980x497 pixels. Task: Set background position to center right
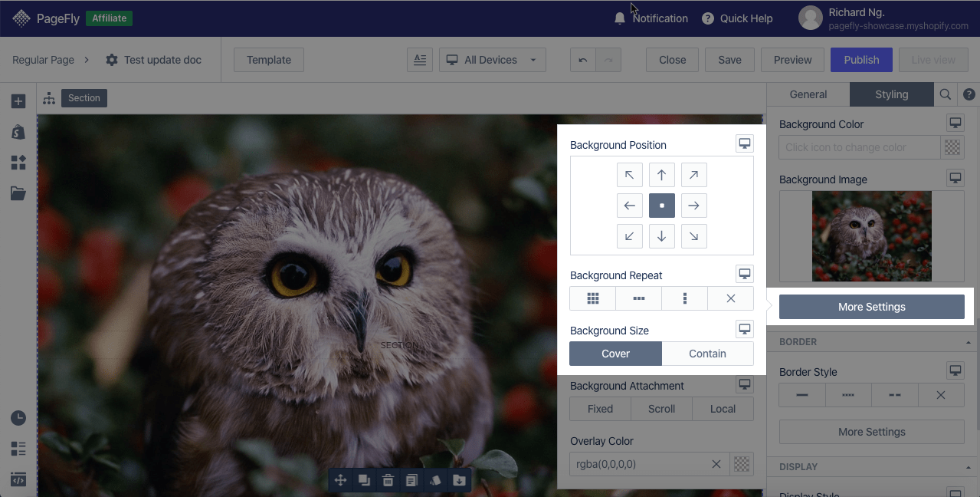coord(693,206)
